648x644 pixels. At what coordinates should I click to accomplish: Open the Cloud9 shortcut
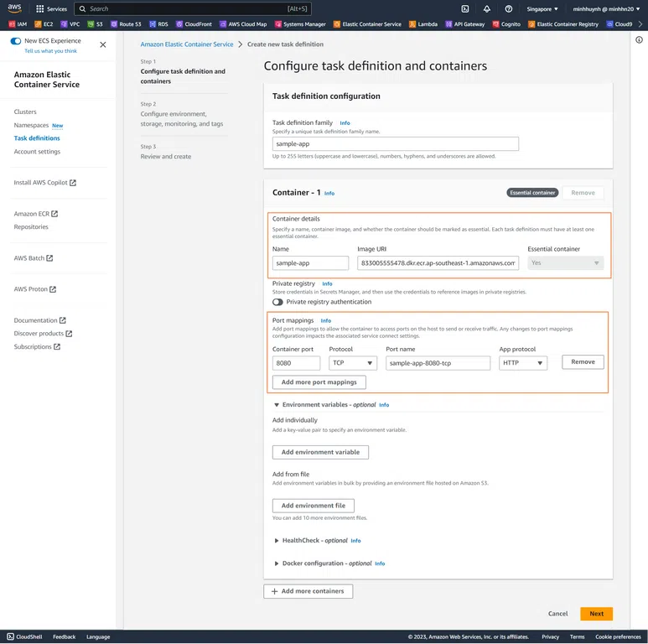[619, 24]
